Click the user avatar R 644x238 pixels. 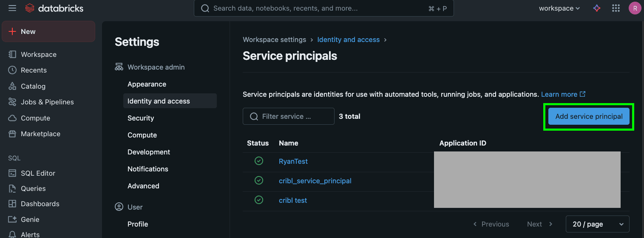(635, 8)
